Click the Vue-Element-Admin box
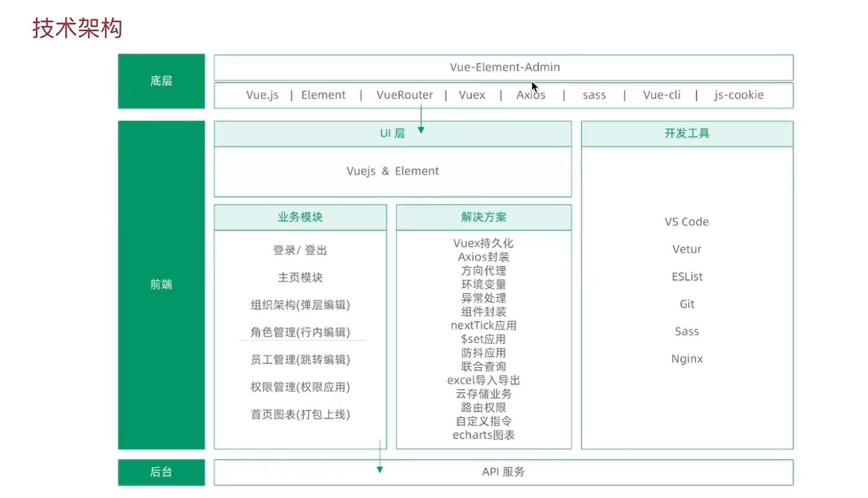The width and height of the screenshot is (868, 498). (504, 67)
